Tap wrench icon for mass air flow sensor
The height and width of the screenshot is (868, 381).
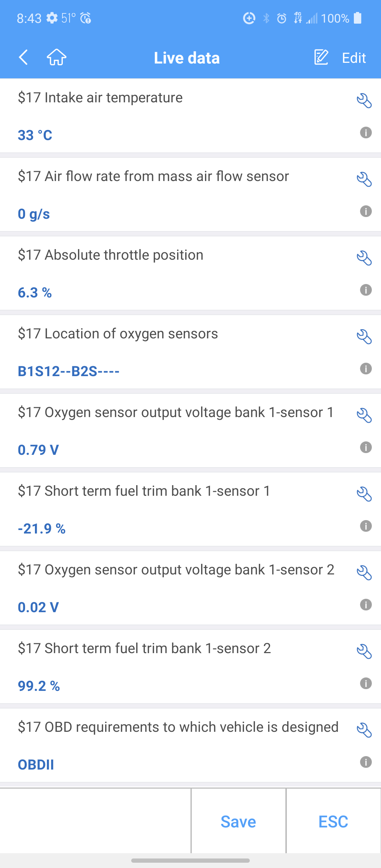pyautogui.click(x=364, y=180)
